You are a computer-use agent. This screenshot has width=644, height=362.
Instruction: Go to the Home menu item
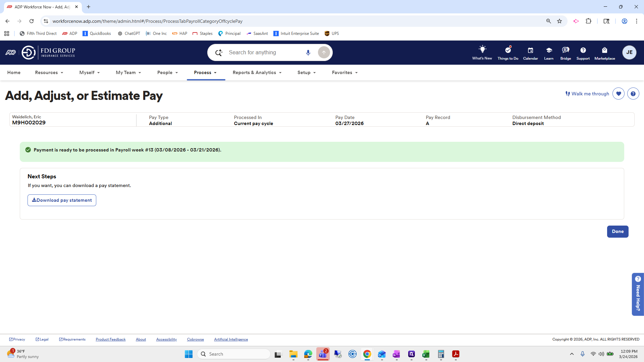pyautogui.click(x=14, y=73)
